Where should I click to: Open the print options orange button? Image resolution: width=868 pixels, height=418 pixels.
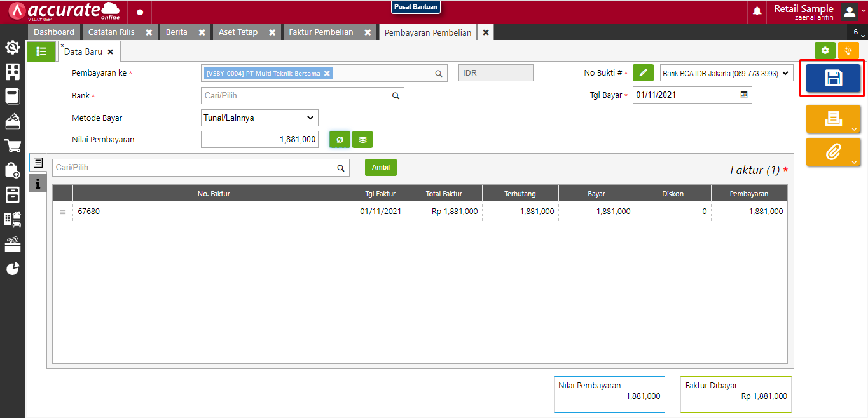pos(833,119)
